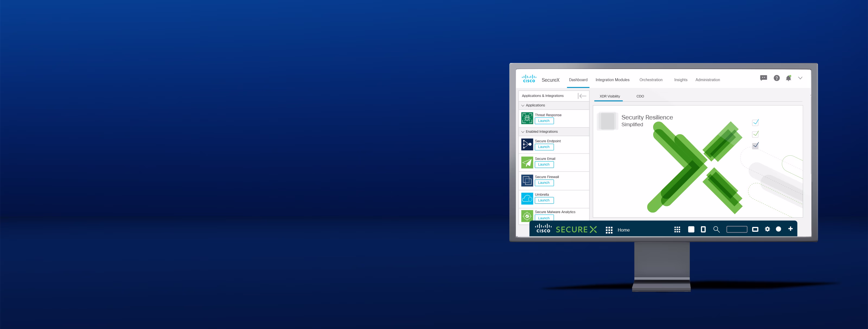Click the white square icon in ribbon
The image size is (868, 329).
click(691, 230)
